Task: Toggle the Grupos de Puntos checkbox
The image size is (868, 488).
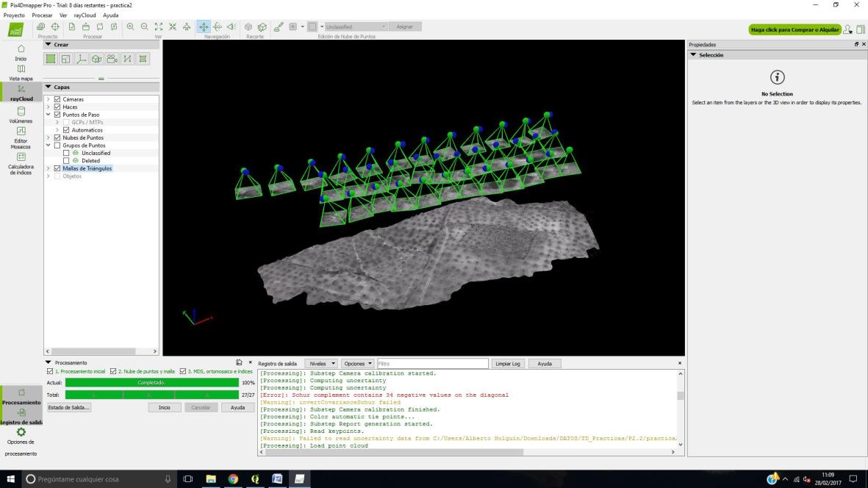Action: 57,146
